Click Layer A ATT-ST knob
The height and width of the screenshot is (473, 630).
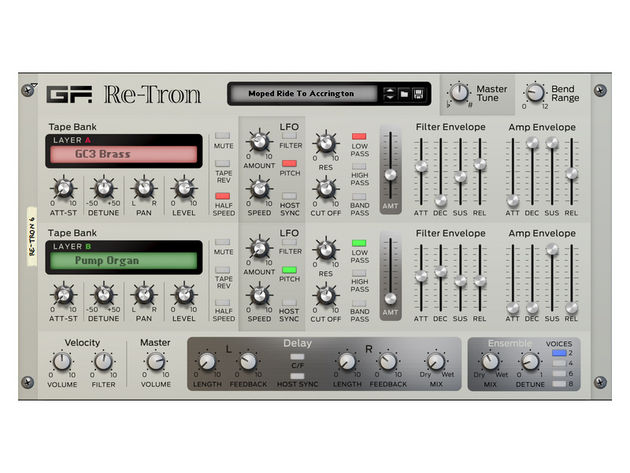[x=63, y=188]
